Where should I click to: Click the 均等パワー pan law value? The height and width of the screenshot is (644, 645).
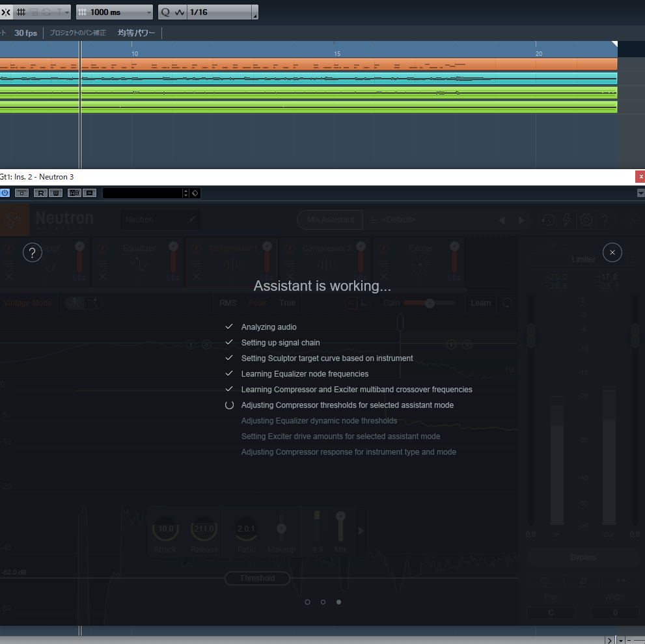click(x=136, y=33)
